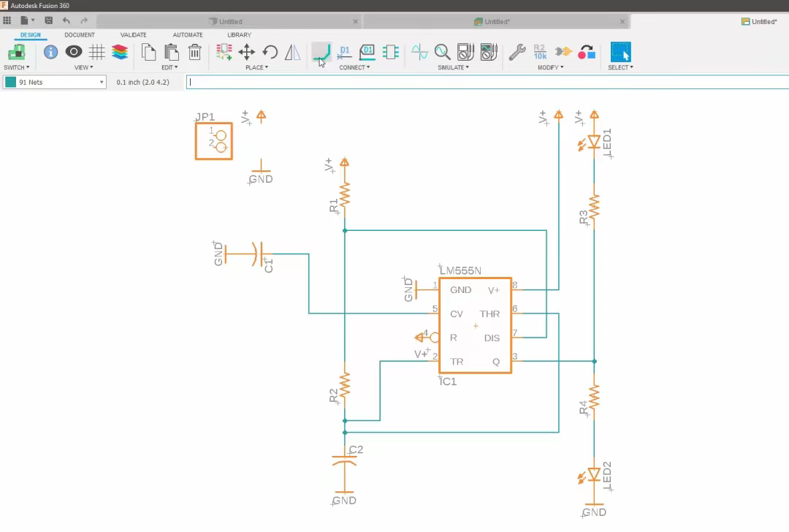The width and height of the screenshot is (789, 532).
Task: Click the Save button
Action: pyautogui.click(x=49, y=20)
